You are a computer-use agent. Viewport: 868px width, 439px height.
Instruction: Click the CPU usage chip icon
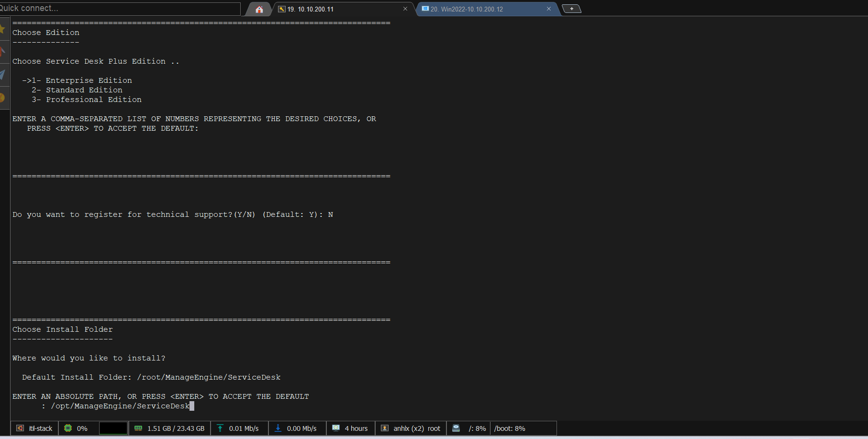click(68, 428)
